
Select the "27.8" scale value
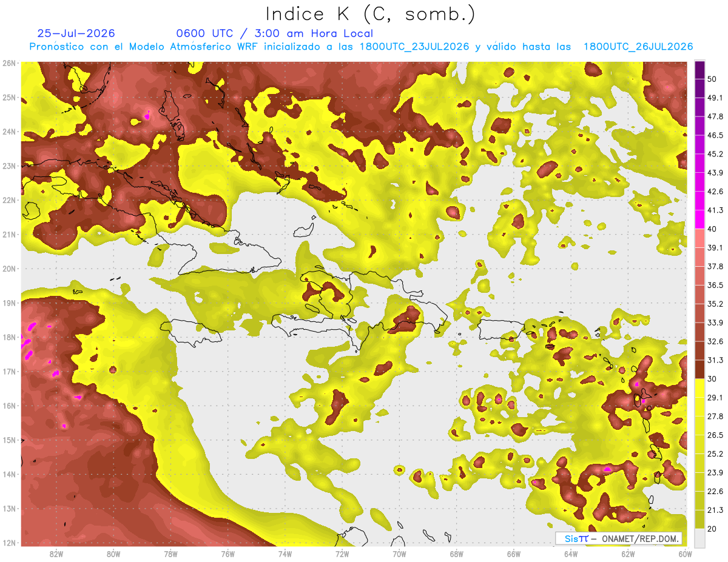pyautogui.click(x=715, y=416)
